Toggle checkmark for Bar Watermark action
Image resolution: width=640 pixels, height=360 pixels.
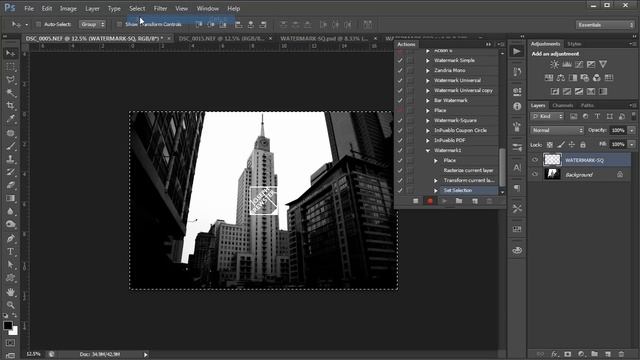point(400,100)
